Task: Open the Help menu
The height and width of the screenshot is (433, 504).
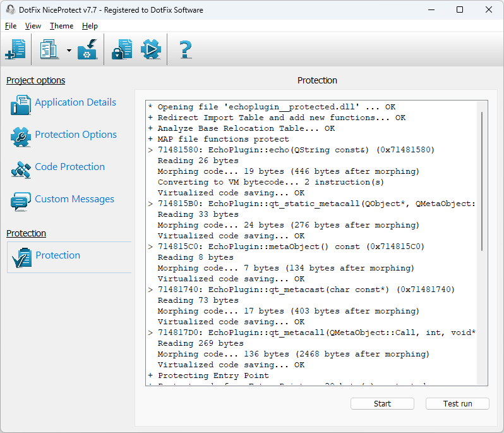Action: (x=90, y=26)
